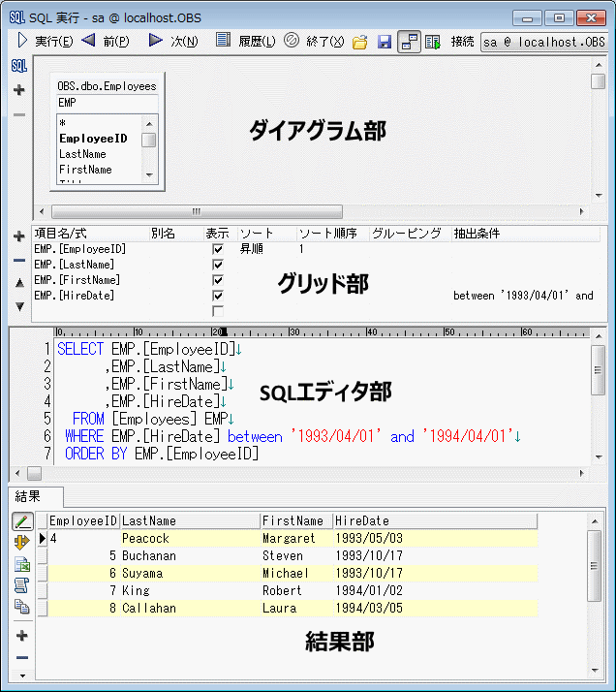Click the orange down-arrow icon in results sidebar

(x=21, y=542)
